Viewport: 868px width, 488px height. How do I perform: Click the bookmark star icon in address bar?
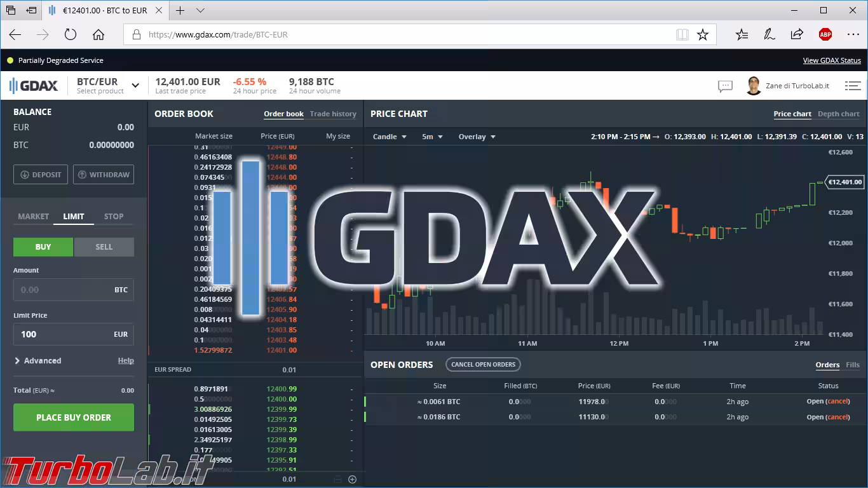point(703,34)
